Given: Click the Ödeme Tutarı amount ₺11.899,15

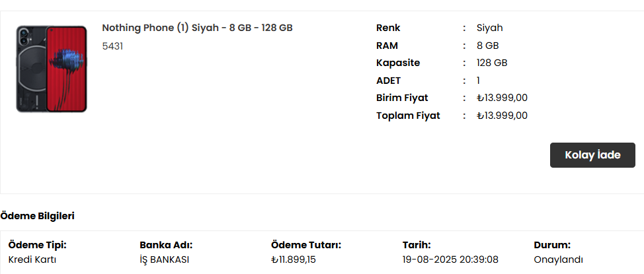Looking at the screenshot, I should pyautogui.click(x=294, y=259).
